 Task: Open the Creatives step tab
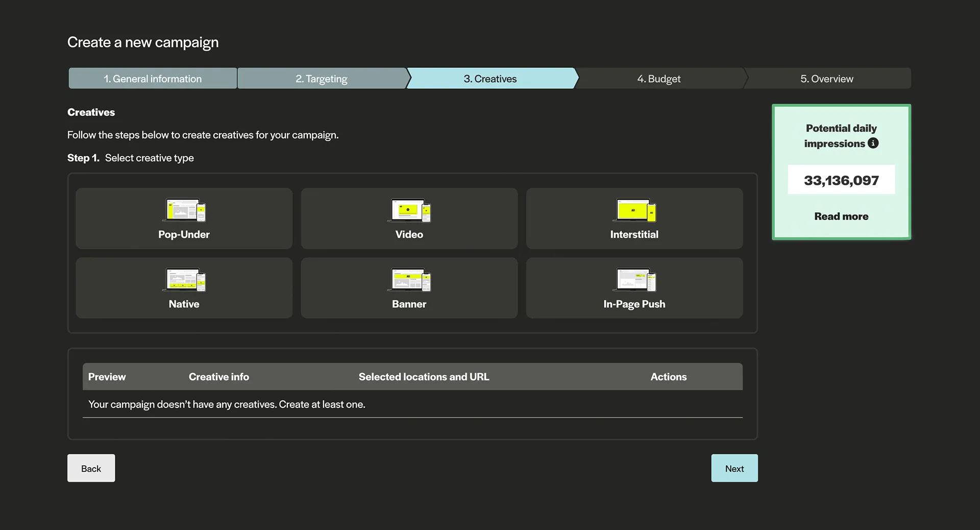[490, 79]
